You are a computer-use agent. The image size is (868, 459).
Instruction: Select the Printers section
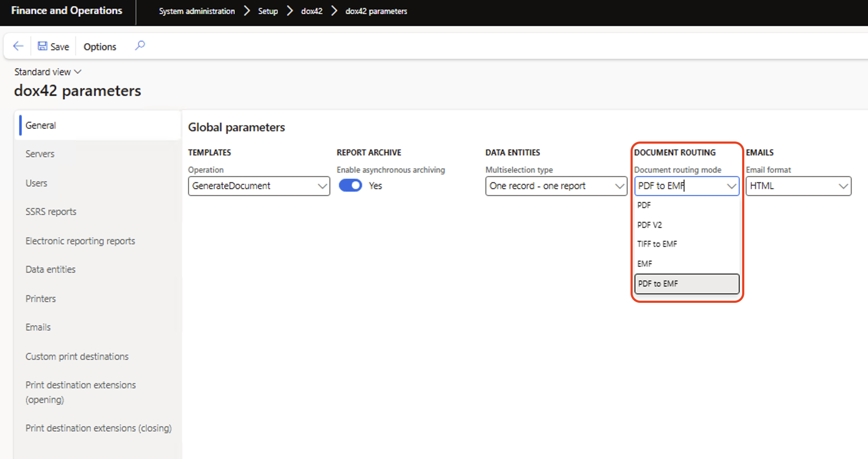pyautogui.click(x=41, y=298)
